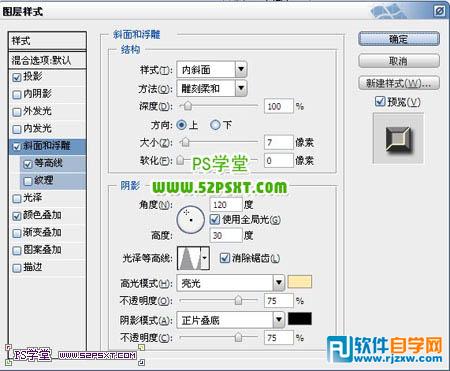Select the 样式 header in the left list

click(x=47, y=41)
